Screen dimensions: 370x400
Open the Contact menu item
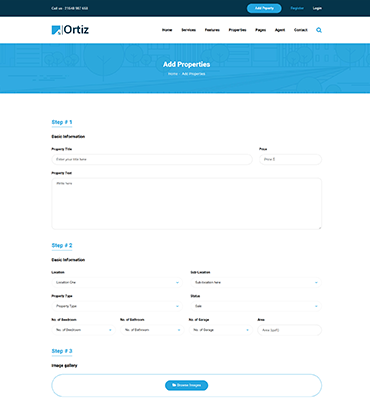click(x=301, y=30)
